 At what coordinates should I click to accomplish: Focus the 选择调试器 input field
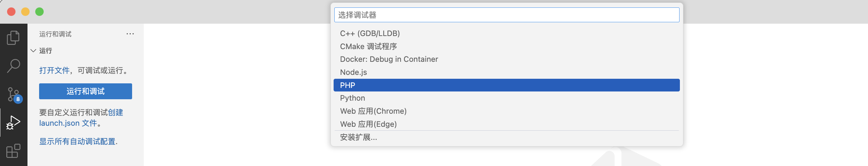pos(507,15)
